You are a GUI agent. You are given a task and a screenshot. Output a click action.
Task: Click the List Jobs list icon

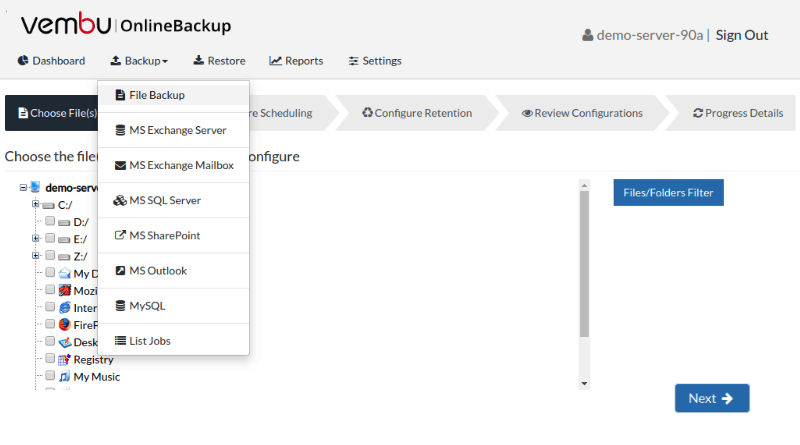click(x=120, y=340)
